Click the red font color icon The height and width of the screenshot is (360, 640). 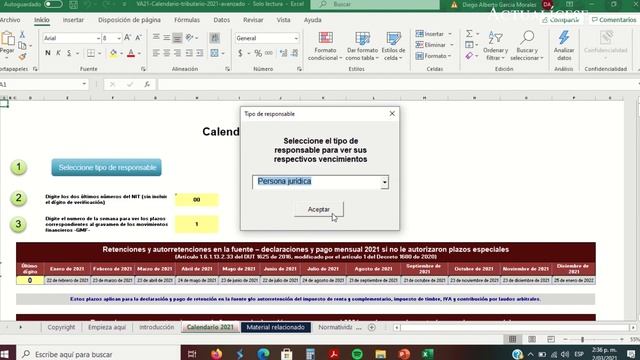tap(131, 53)
